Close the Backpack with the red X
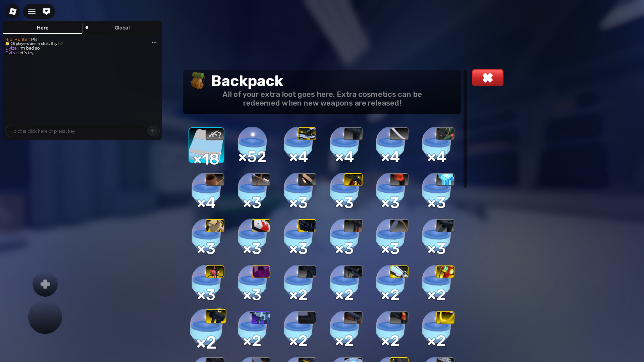Screen dimensions: 644x362 487,78
